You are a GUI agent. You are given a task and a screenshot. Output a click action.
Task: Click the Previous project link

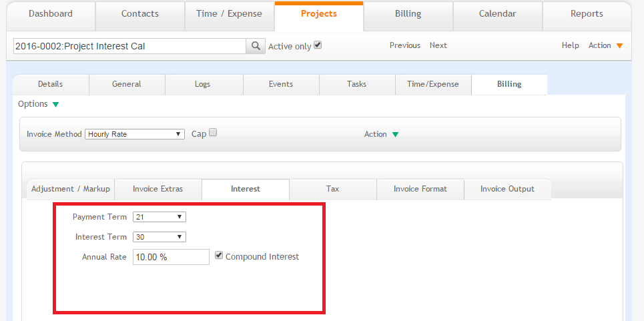pos(404,45)
